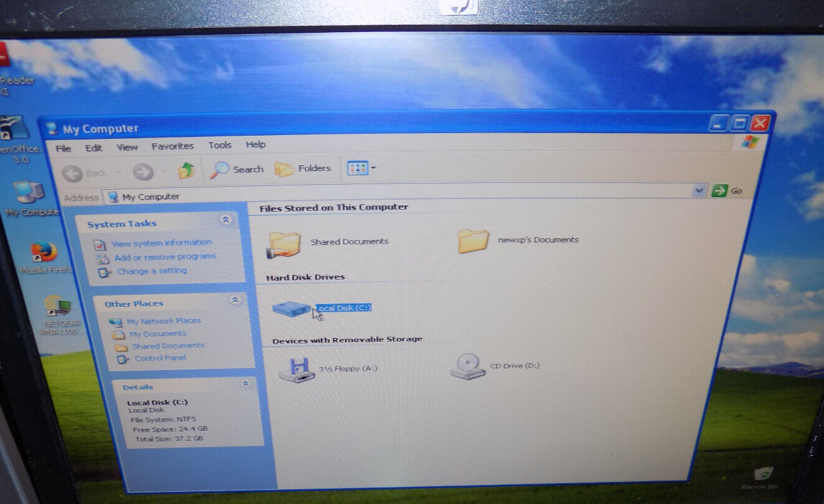
Task: Select the 3½ Floppy (A:) drive icon
Action: (297, 369)
